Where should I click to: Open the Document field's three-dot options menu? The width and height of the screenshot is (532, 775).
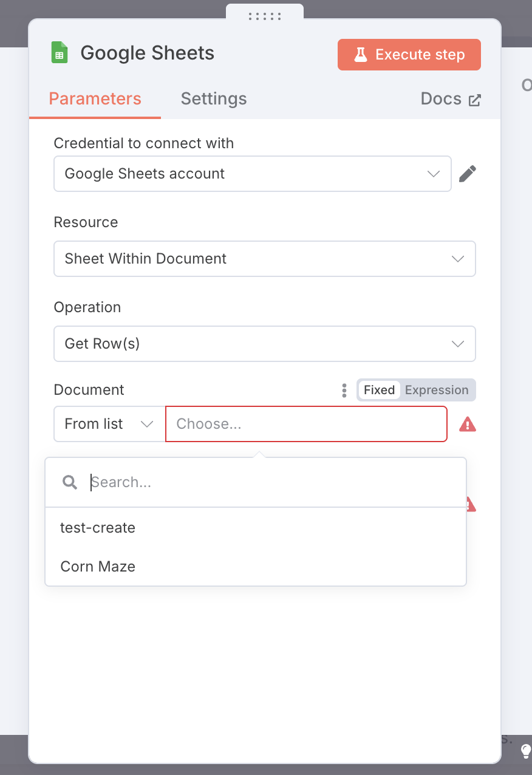point(344,390)
